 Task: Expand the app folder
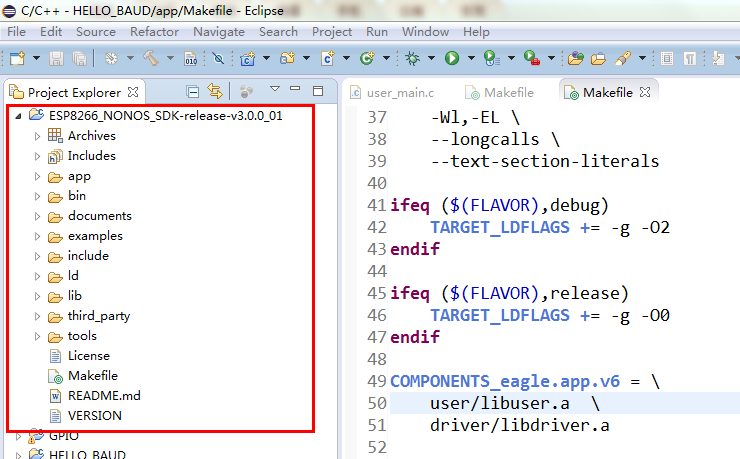(x=37, y=176)
